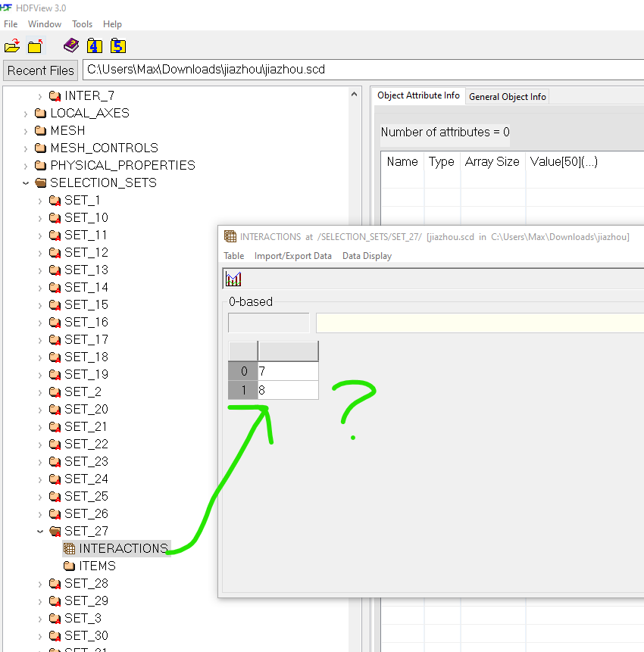
Task: Open the Tools menu
Action: (82, 24)
